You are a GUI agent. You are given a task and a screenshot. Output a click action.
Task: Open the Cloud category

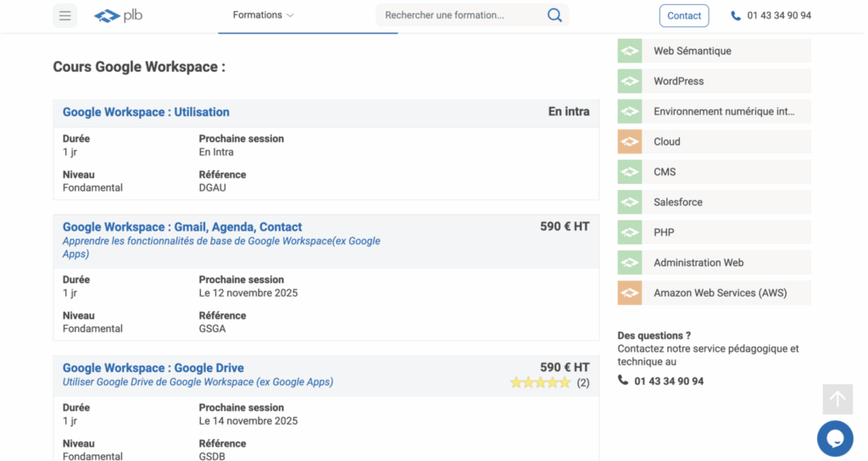point(714,142)
